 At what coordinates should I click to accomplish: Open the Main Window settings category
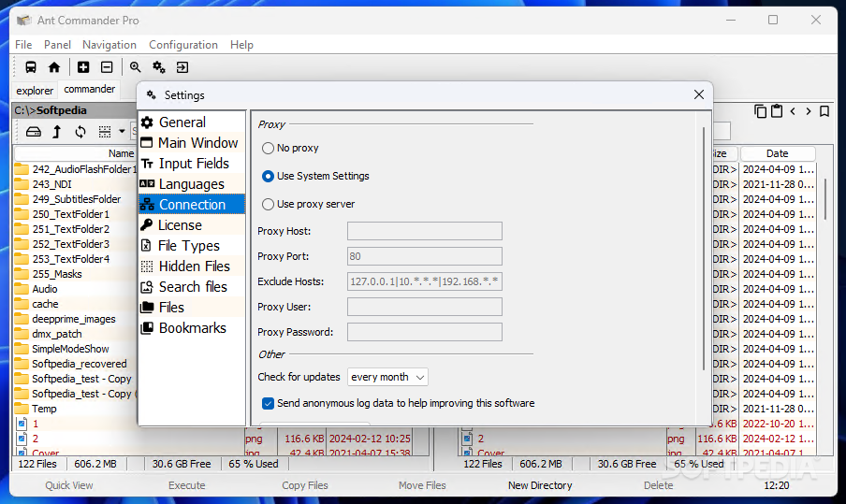coord(192,143)
